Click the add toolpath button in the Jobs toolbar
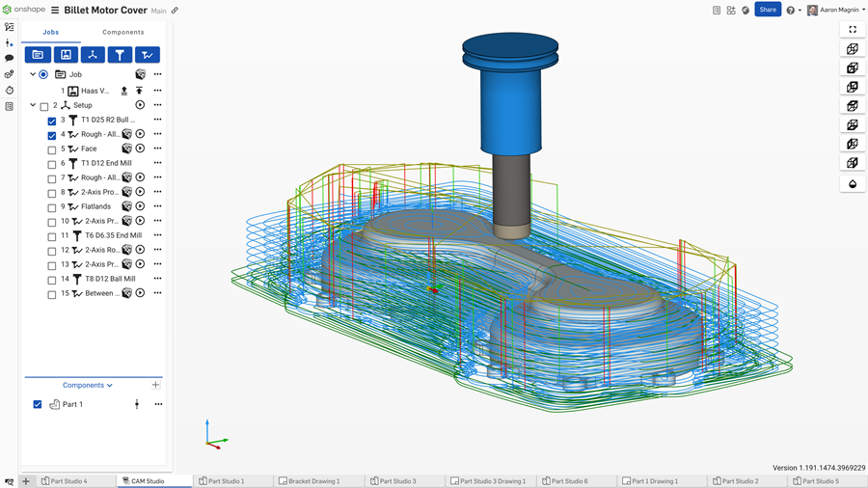This screenshot has height=488, width=868. (x=148, y=55)
